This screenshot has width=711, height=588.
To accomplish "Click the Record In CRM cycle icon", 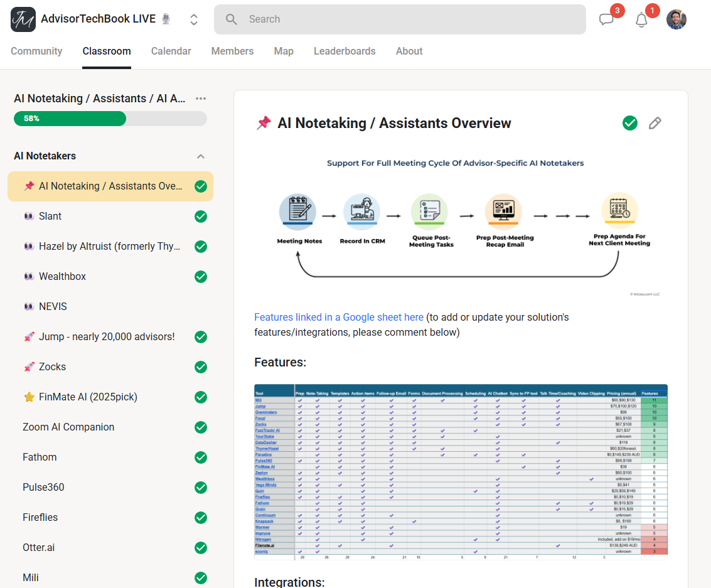I will [361, 211].
